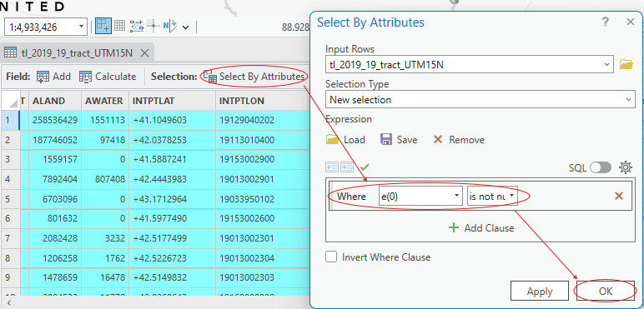Click the AWATER column header
This screenshot has width=644, height=309.
coord(105,101)
